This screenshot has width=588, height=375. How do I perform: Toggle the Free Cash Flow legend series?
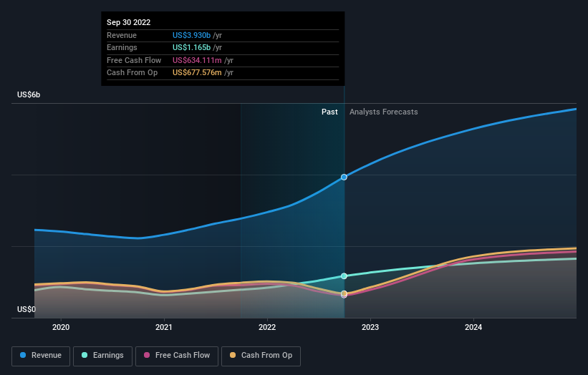click(177, 356)
